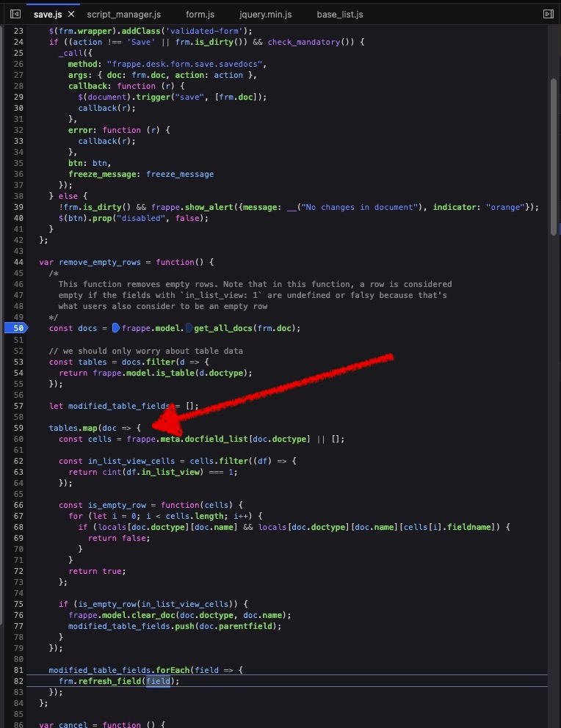Add a breakpoint at line 76
Screen dimensions: 561x728
pyautogui.click(x=18, y=615)
